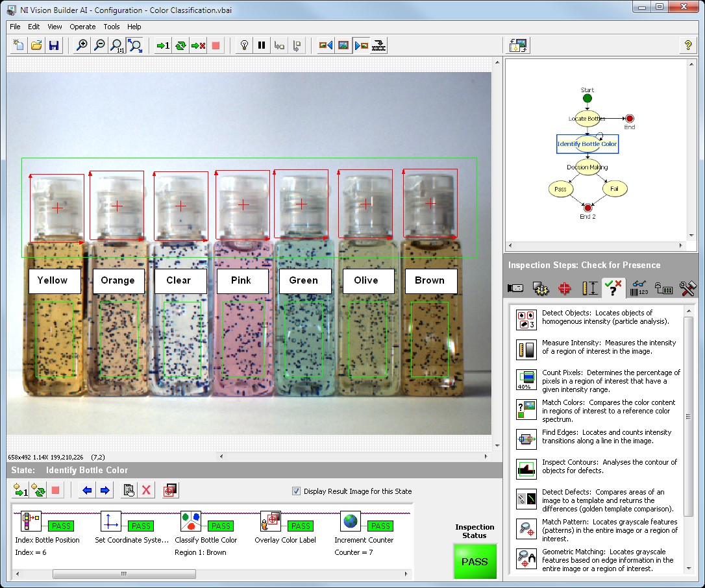
Task: Click the Identify Bottle Color state node
Action: pos(587,144)
